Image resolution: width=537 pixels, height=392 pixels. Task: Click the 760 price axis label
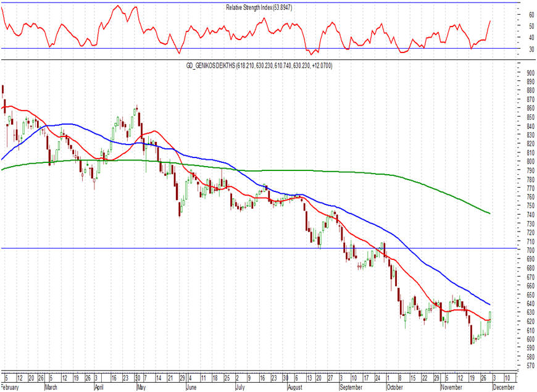(530, 197)
